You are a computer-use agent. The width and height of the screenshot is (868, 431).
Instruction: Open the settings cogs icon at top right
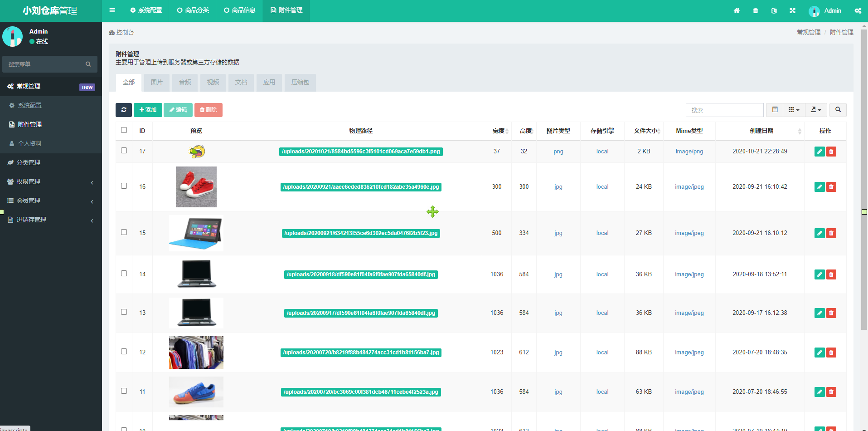coord(858,10)
